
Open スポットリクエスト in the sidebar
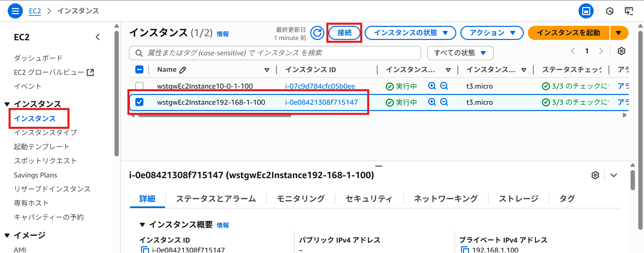click(45, 161)
